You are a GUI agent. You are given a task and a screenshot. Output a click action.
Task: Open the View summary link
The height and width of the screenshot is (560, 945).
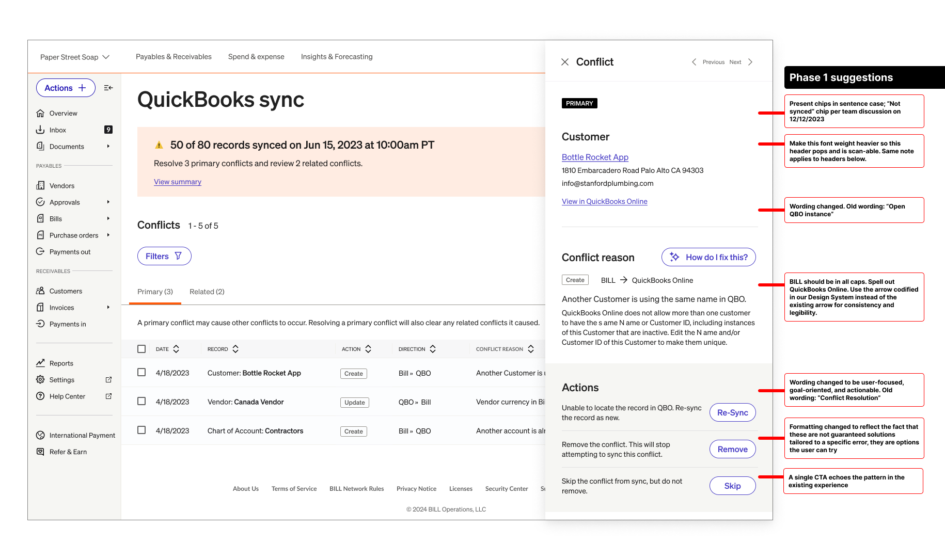coord(178,182)
